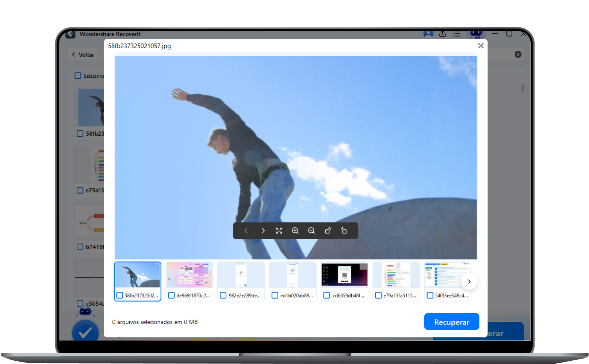Open the e79a13fa5115 mind map thumbnail
589x364 pixels.
point(396,275)
